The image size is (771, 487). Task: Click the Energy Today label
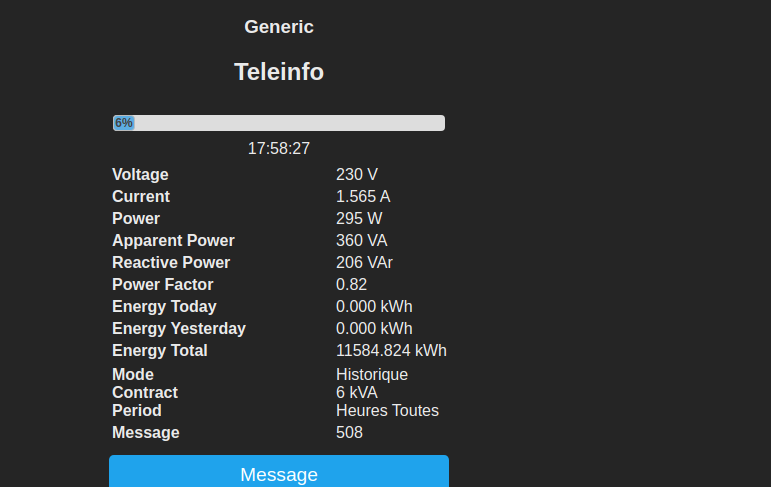pos(164,307)
